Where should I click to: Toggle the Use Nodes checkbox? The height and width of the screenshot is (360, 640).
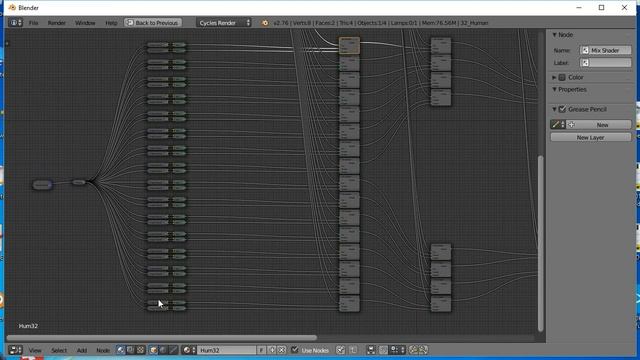(295, 350)
